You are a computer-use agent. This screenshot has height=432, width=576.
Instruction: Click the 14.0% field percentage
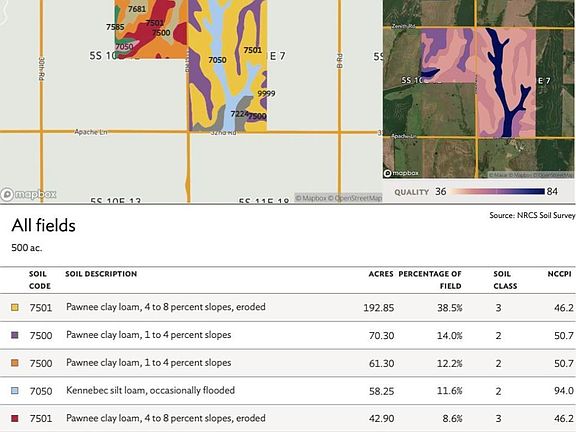[x=450, y=335]
